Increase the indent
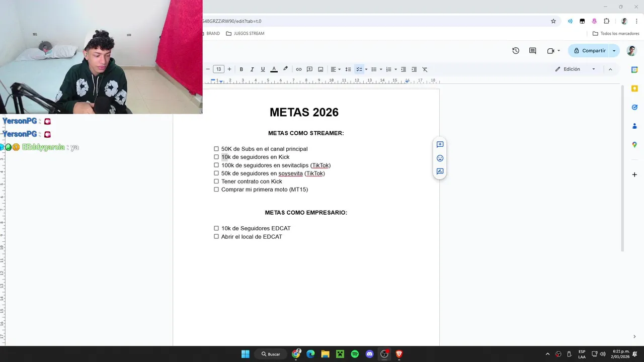 (414, 69)
